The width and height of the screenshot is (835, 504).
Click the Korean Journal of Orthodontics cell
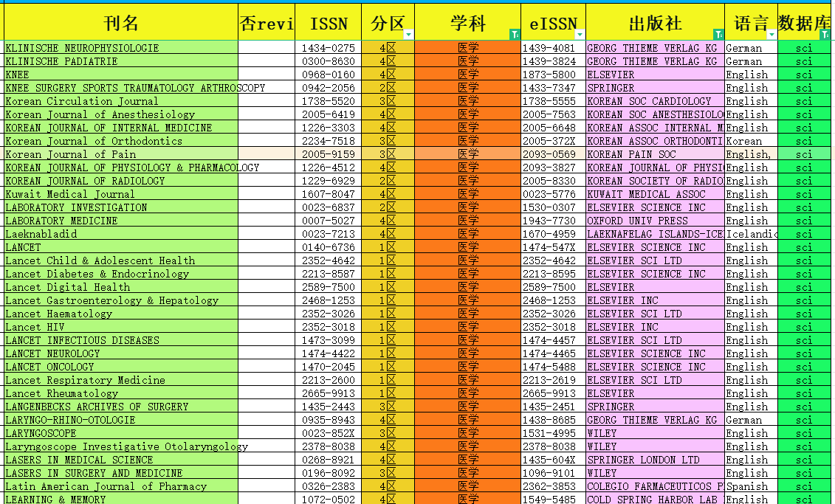(x=121, y=141)
